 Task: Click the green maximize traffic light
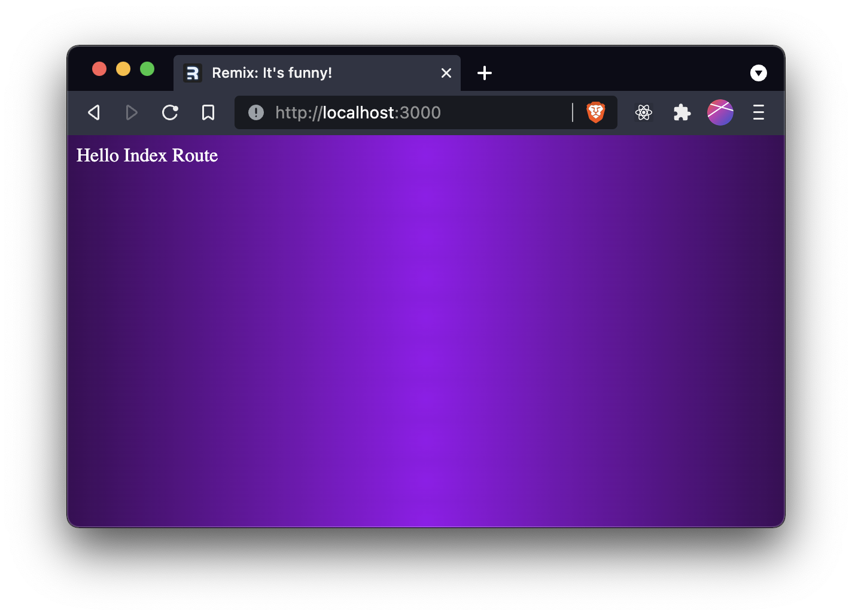(147, 69)
